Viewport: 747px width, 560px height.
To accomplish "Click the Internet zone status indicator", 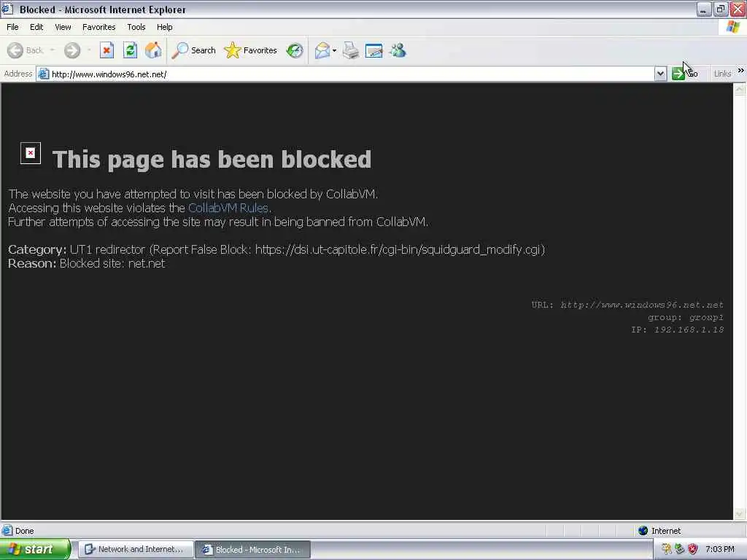I will (x=659, y=531).
